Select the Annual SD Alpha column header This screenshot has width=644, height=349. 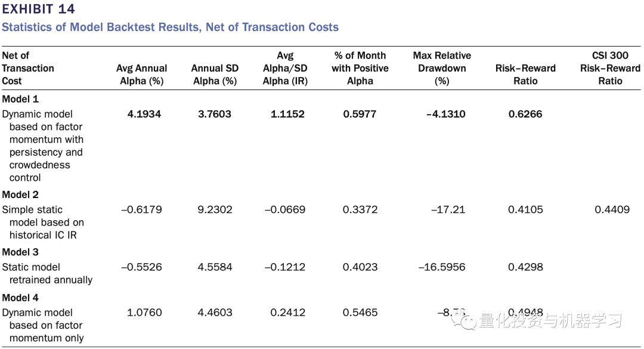[215, 75]
